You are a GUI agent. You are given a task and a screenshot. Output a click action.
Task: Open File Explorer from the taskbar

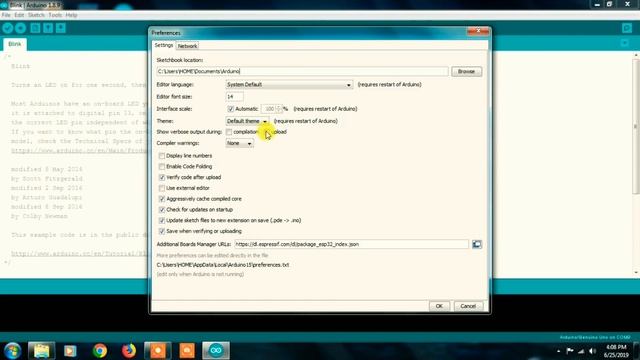click(x=41, y=351)
